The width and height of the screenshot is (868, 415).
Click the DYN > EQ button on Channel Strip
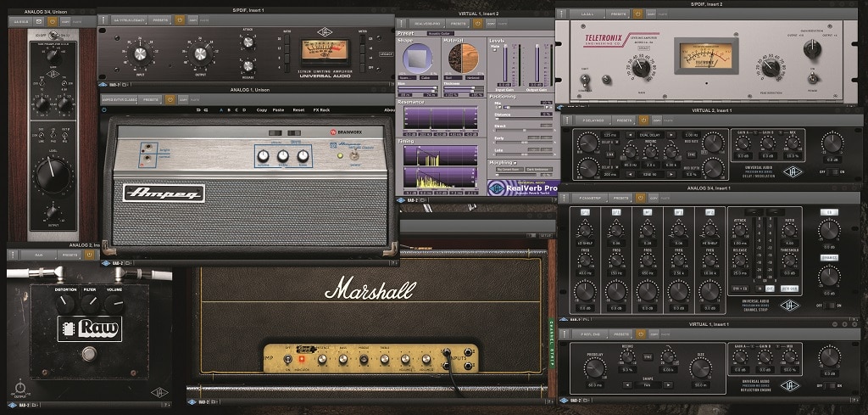point(741,289)
